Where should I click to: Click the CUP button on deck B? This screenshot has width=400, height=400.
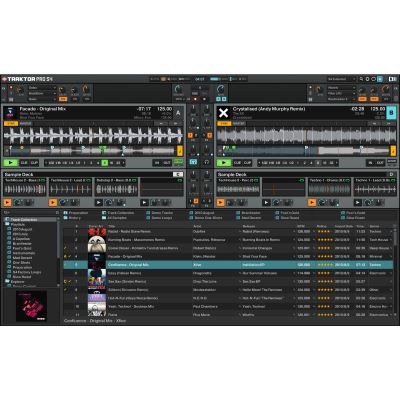tap(247, 163)
